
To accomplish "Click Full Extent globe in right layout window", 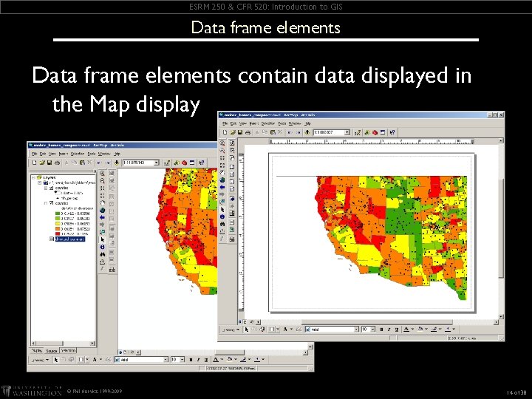I will click(x=222, y=180).
